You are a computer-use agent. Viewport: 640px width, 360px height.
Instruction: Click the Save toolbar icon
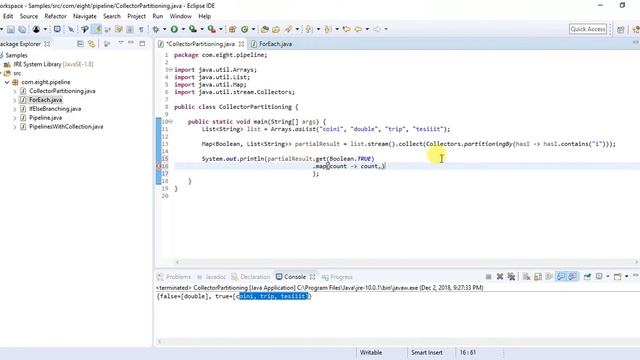[x=11, y=29]
